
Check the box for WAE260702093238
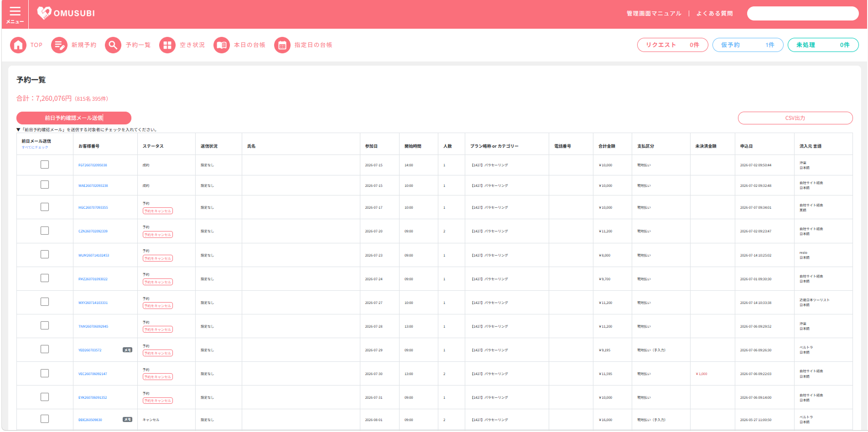45,185
